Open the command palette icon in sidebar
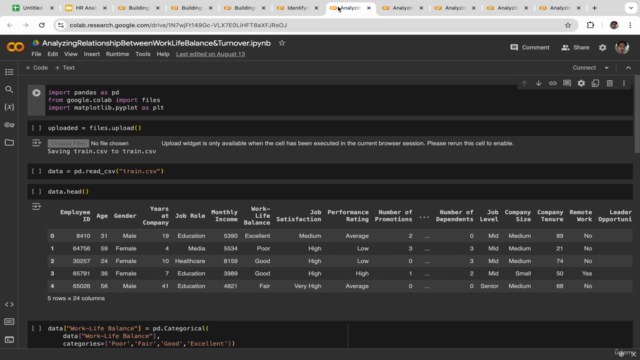 point(9,322)
